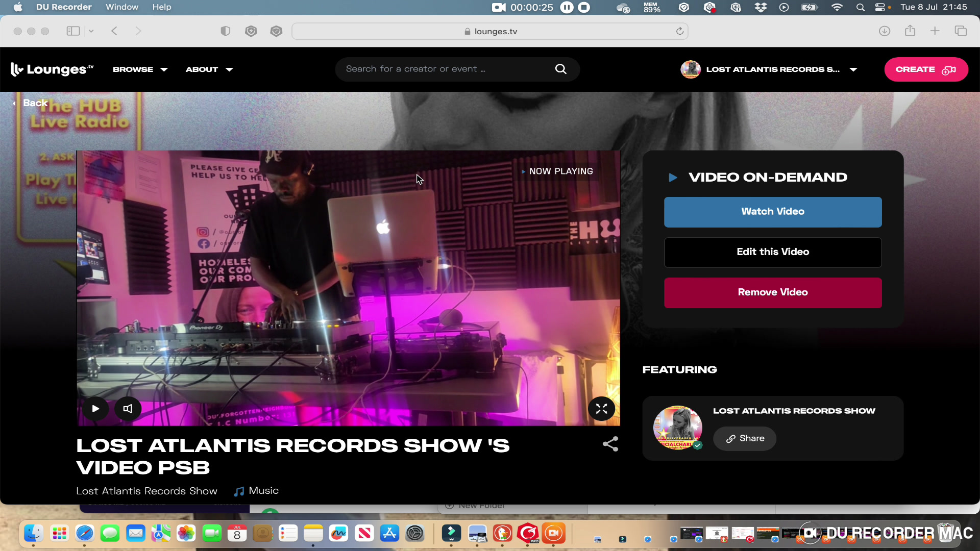Click the date and time in the menu bar
This screenshot has width=980, height=551.
tap(934, 7)
